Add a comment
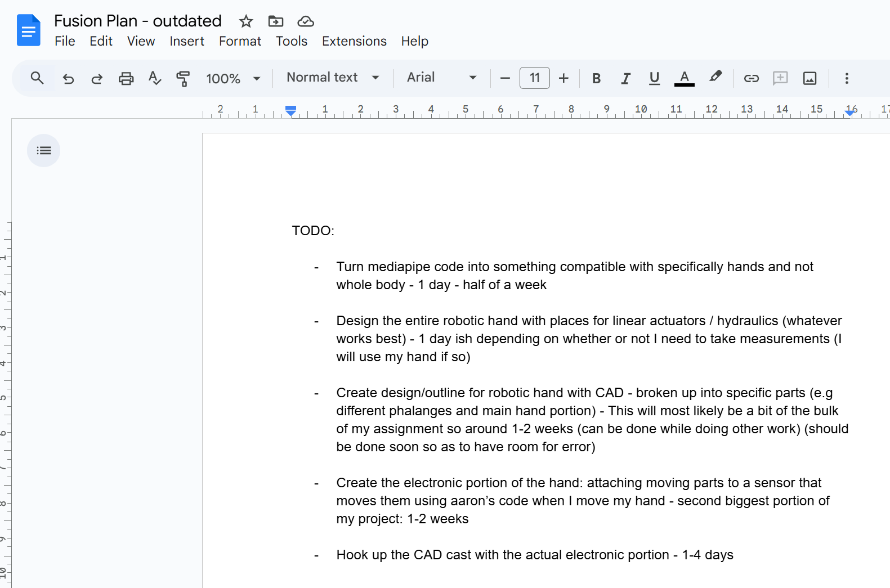890x588 pixels. 780,78
